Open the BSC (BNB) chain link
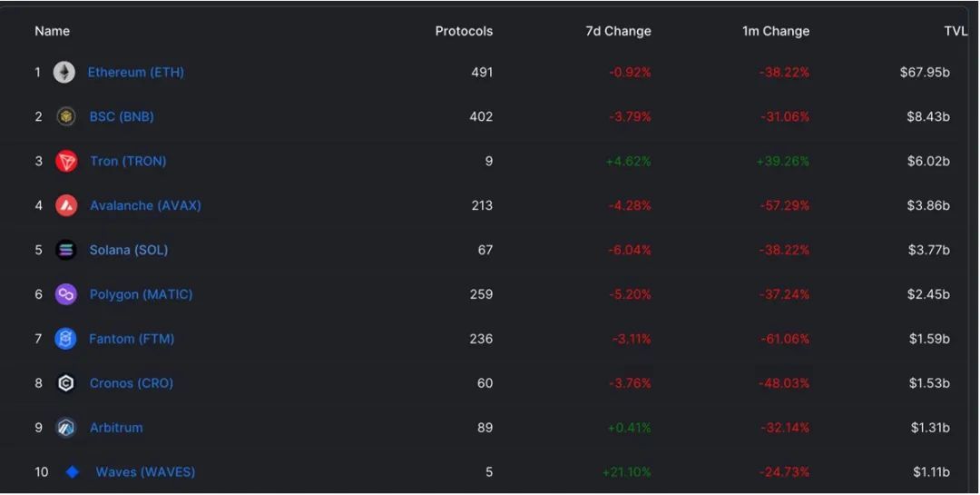This screenshot has width=980, height=495. (122, 117)
